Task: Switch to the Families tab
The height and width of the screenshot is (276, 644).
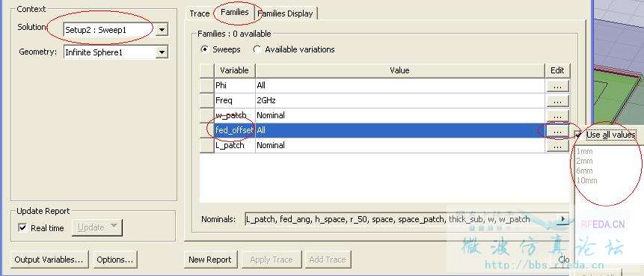Action: coord(235,12)
